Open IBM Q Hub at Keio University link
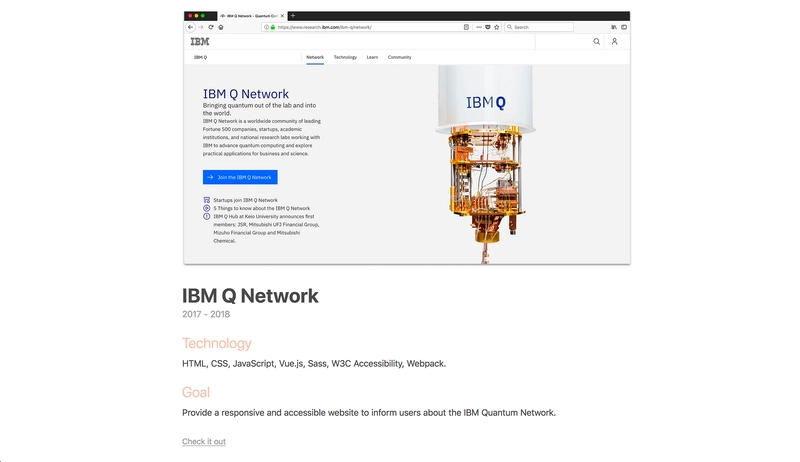Image resolution: width=800 pixels, height=462 pixels. (266, 228)
